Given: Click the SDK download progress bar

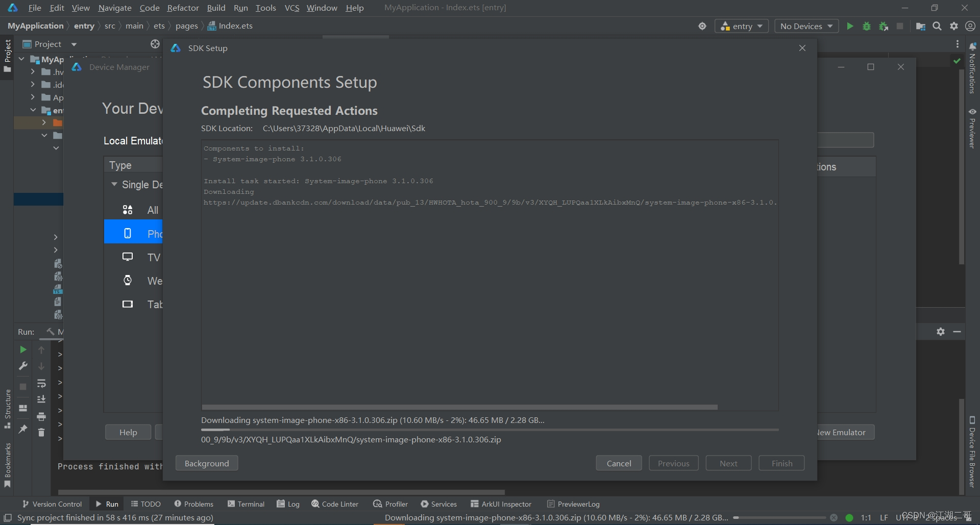Looking at the screenshot, I should (x=489, y=430).
